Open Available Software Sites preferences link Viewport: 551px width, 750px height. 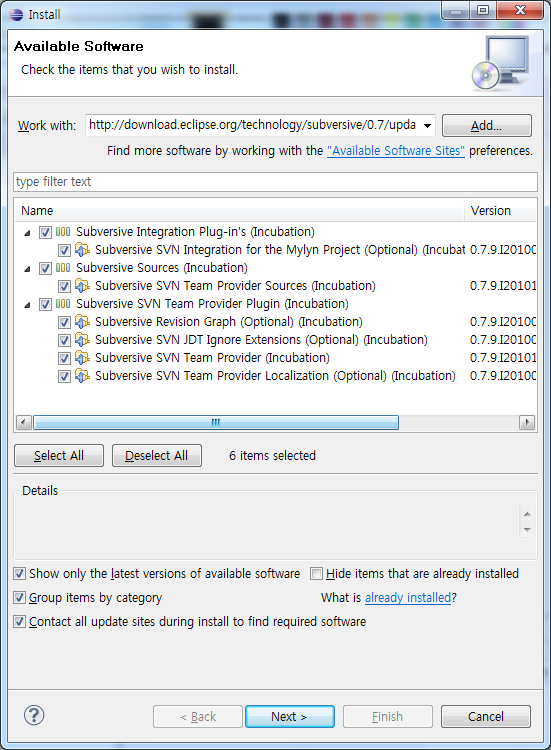[x=396, y=151]
